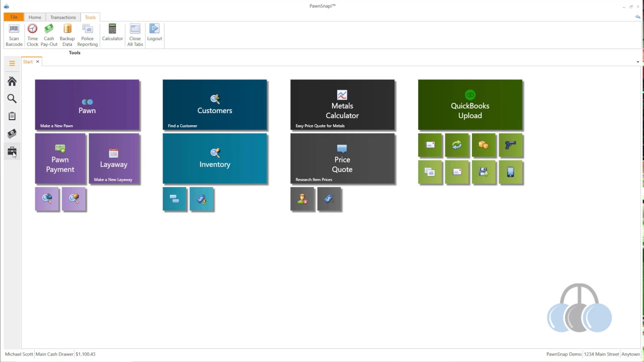Open the Time Clock
The image size is (644, 362).
point(32,35)
